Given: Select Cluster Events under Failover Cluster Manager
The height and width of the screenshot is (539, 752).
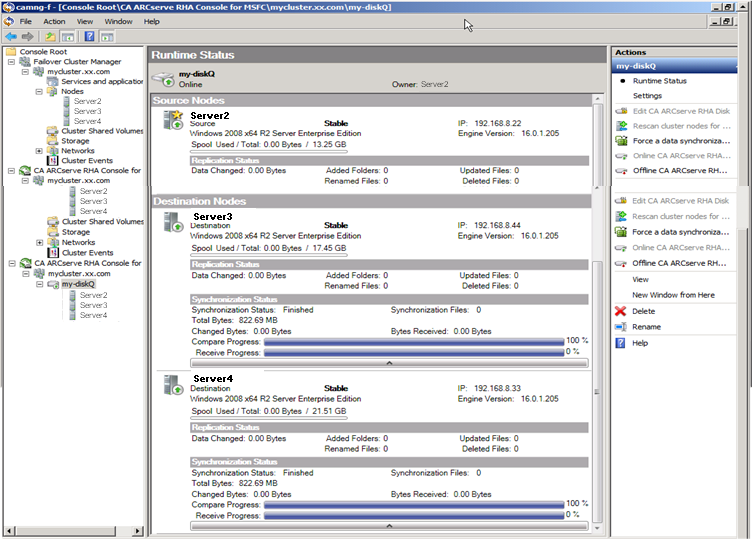Looking at the screenshot, I should tap(86, 161).
